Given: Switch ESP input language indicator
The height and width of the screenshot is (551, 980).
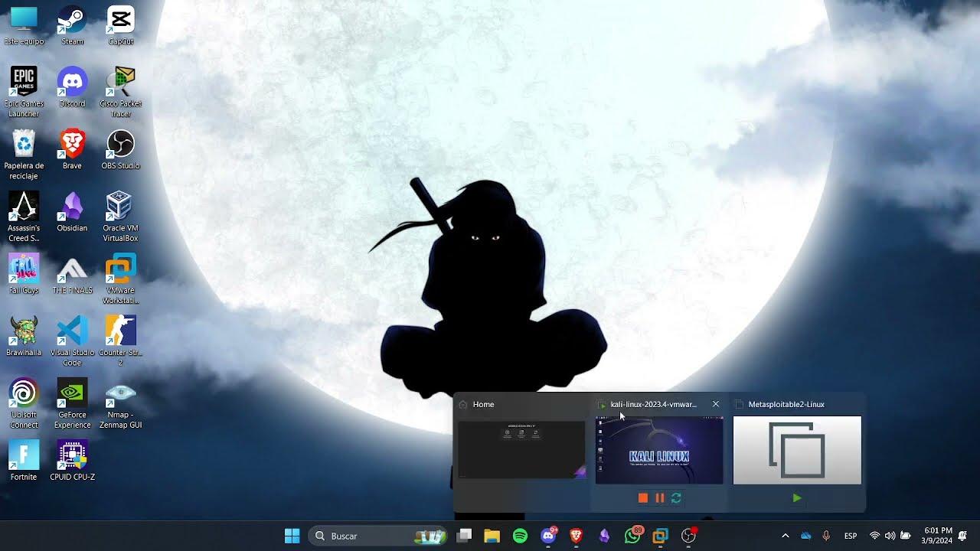Looking at the screenshot, I should coord(851,536).
